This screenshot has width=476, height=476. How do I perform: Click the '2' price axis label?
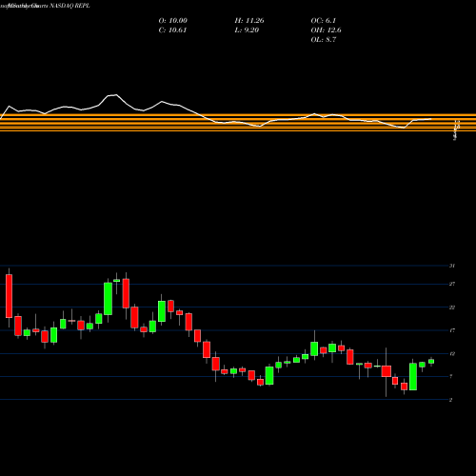click(450, 400)
